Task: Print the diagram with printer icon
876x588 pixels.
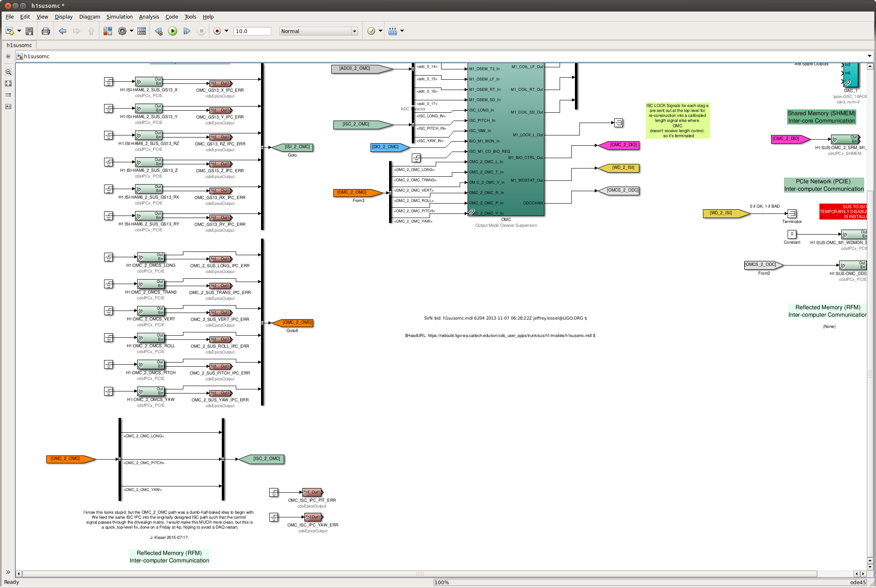Action: pyautogui.click(x=46, y=31)
